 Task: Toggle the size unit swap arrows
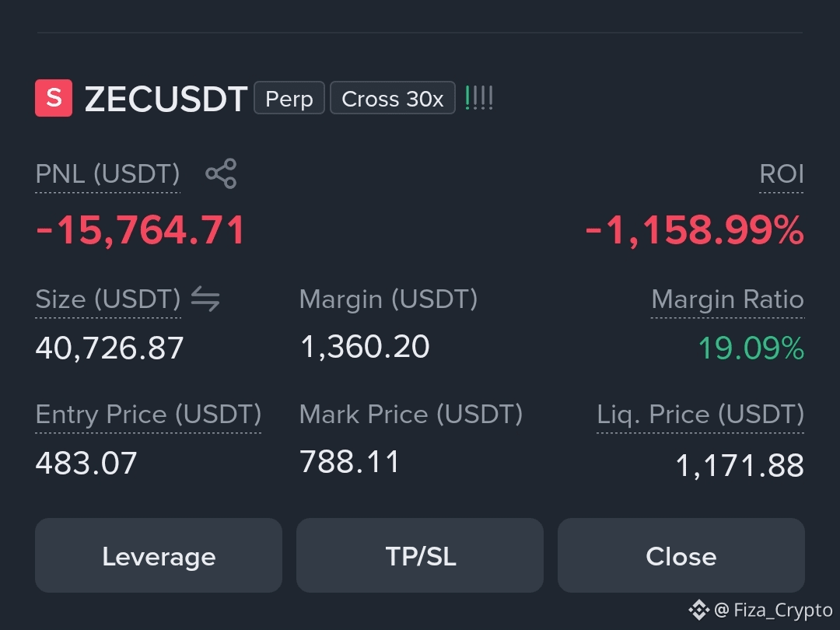[x=205, y=299]
